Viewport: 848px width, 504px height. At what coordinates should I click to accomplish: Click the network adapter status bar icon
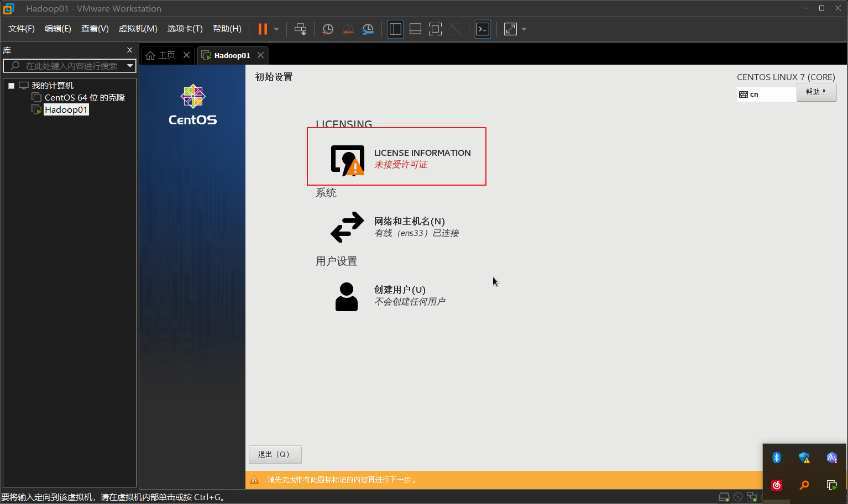click(x=751, y=497)
